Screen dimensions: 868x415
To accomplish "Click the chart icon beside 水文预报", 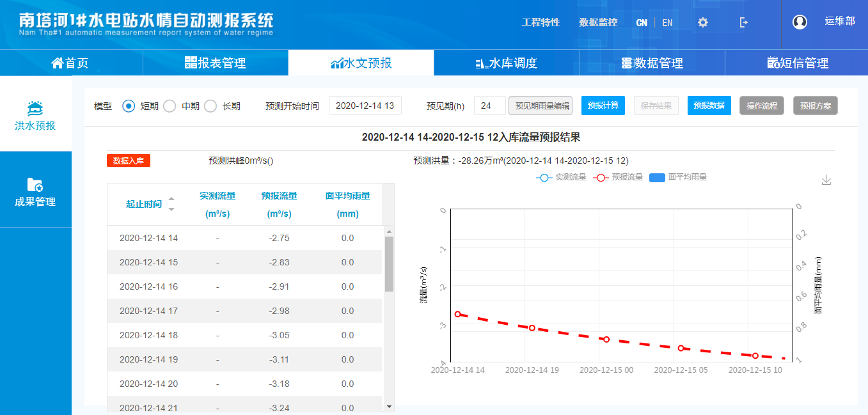I will coord(337,63).
